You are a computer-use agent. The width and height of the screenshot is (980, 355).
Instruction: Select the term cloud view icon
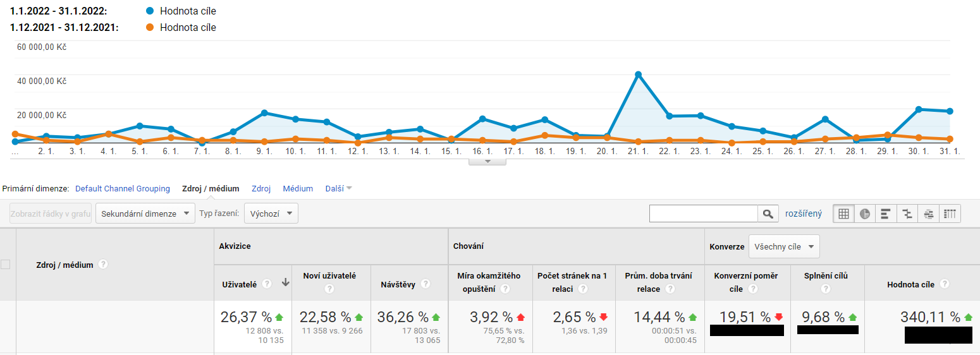[929, 214]
